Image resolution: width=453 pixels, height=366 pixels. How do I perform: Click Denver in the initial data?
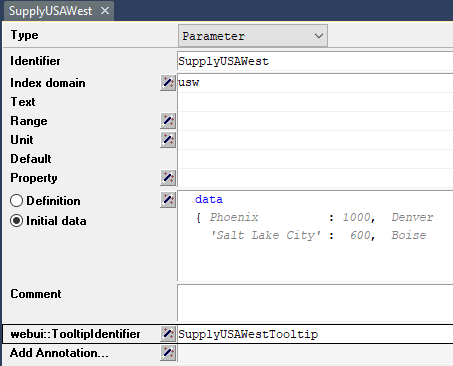click(x=412, y=217)
